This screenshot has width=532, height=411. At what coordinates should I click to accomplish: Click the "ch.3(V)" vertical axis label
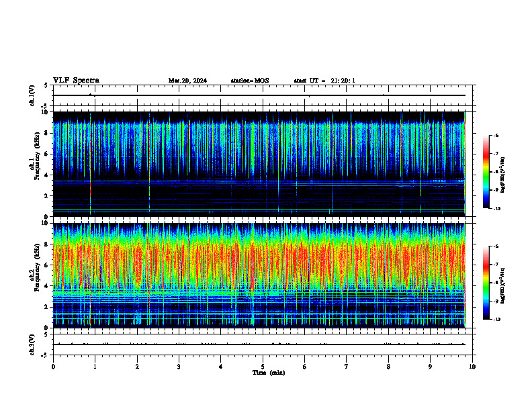click(x=32, y=345)
